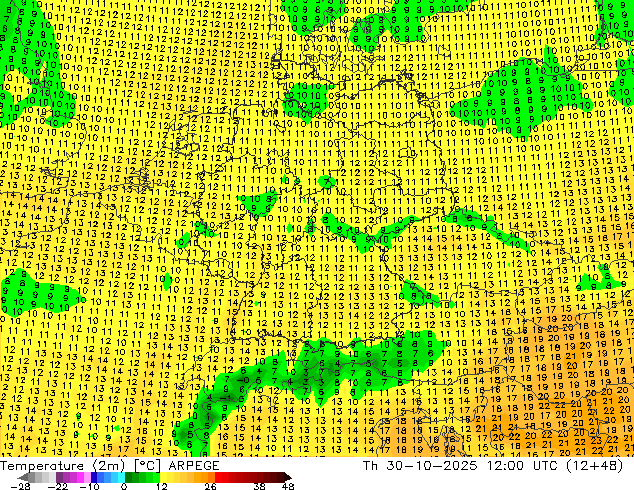
Task: Pick the bright red legend swatch after 26
Action: tap(218, 477)
